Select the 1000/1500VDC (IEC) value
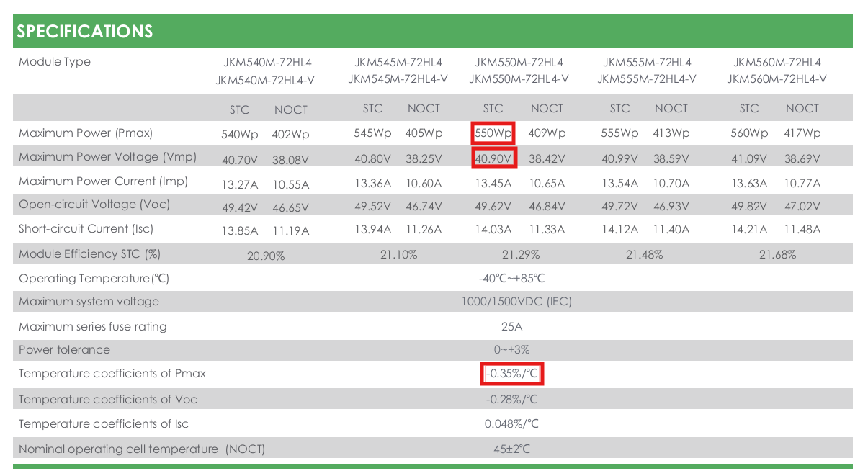Screen dimensions: 868x476 click(516, 302)
